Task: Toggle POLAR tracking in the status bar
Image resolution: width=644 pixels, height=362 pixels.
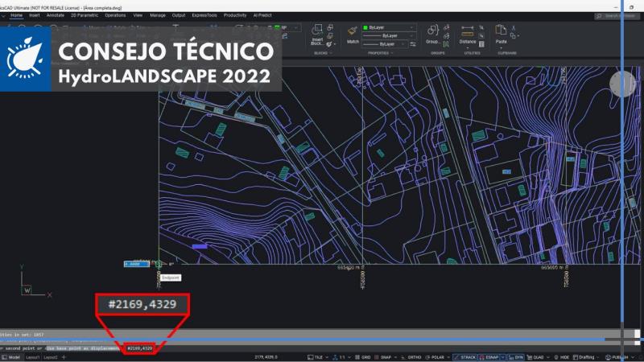Action: tap(435, 357)
